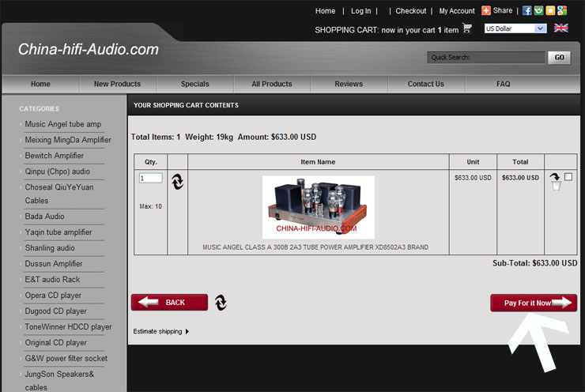Click the Log In link
585x392 pixels.
pos(360,11)
